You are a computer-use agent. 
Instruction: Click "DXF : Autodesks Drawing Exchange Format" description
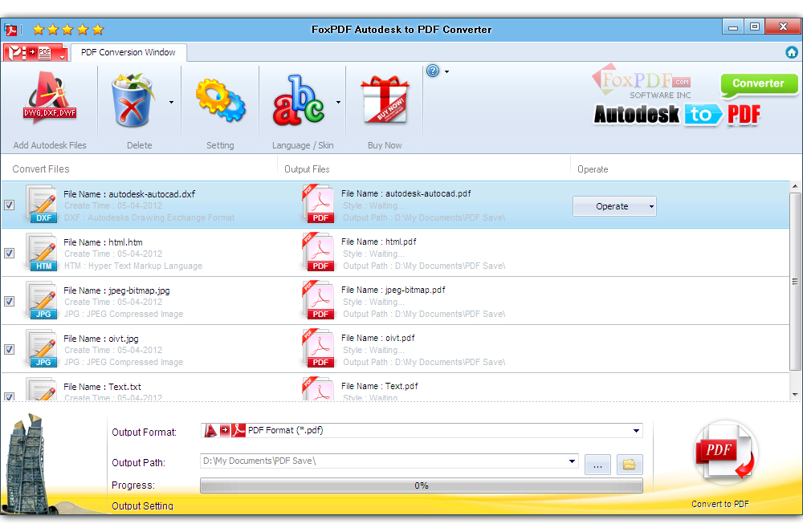coord(149,218)
